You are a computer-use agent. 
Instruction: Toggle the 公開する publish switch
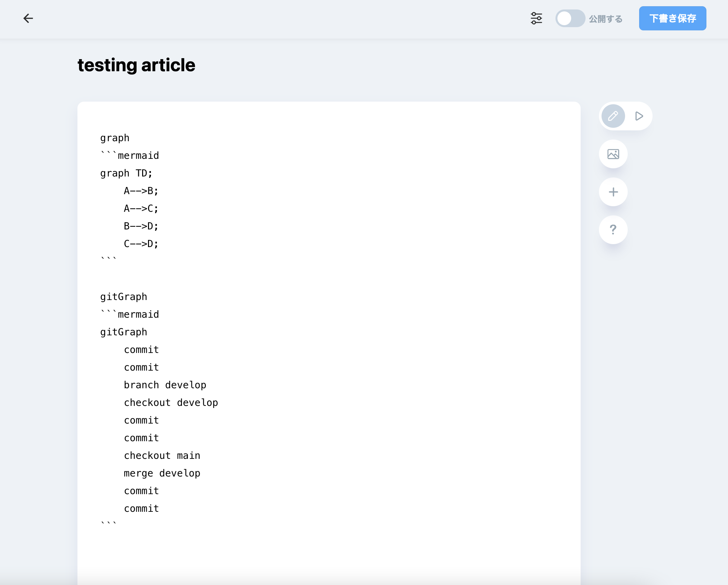(570, 18)
